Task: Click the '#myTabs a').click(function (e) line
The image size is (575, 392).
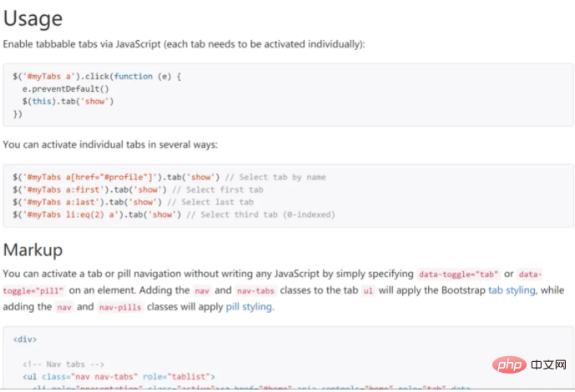Action: [x=97, y=76]
